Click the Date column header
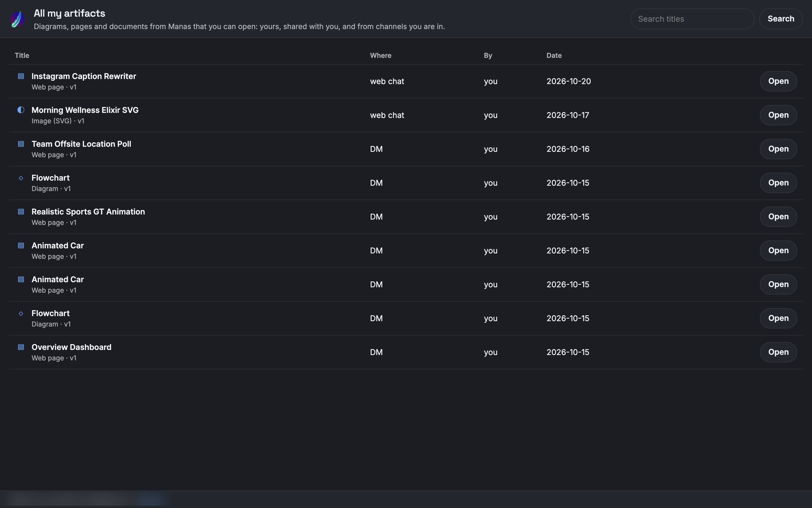Screen dimensions: 812x508 [x=554, y=55]
